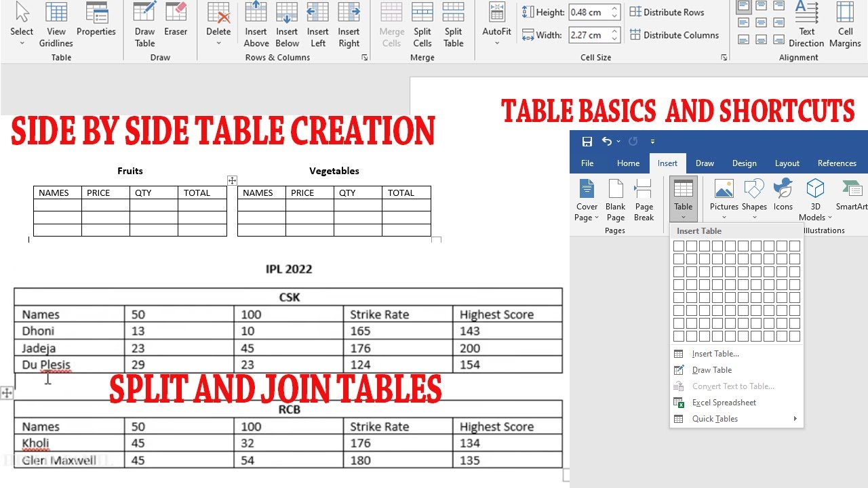Viewport: 868px width, 488px height.
Task: Select Align Center alignment icon
Action: tap(761, 23)
